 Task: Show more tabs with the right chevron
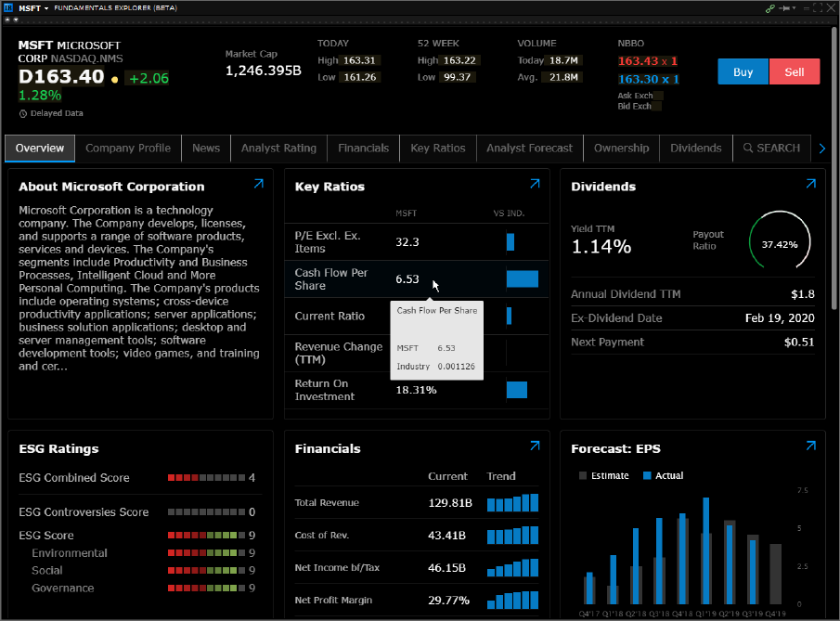822,149
